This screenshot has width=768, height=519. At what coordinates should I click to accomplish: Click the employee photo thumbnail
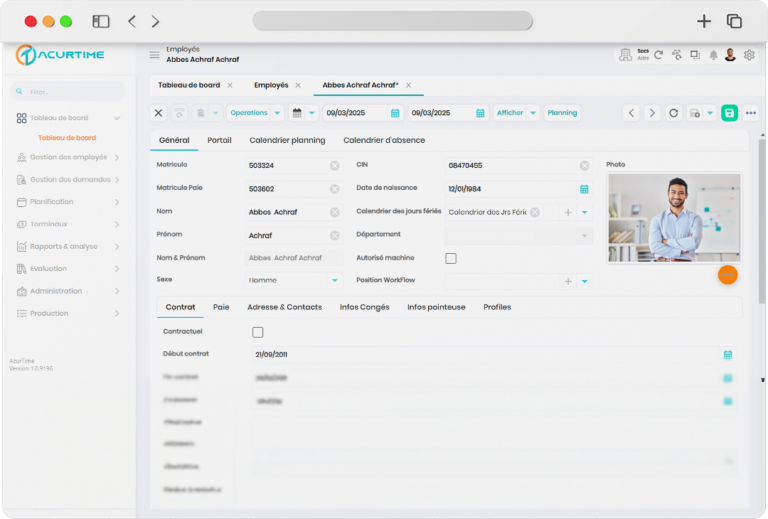674,218
